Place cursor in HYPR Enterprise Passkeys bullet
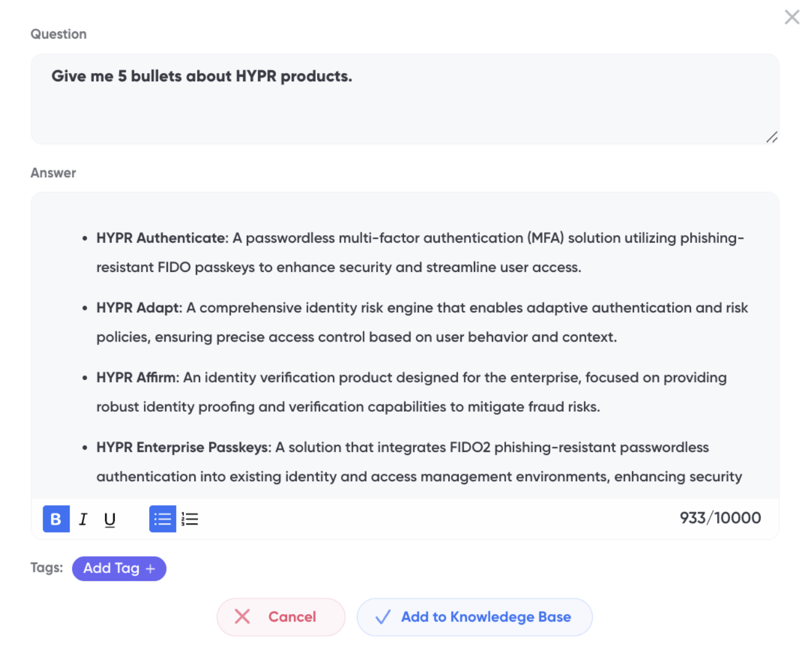The height and width of the screenshot is (669, 812). [x=419, y=461]
